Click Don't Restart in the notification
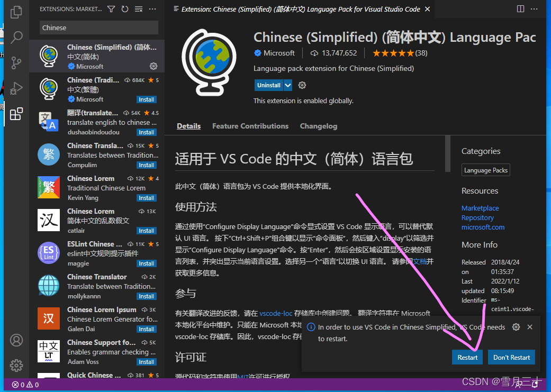The width and height of the screenshot is (551, 392). [x=511, y=357]
